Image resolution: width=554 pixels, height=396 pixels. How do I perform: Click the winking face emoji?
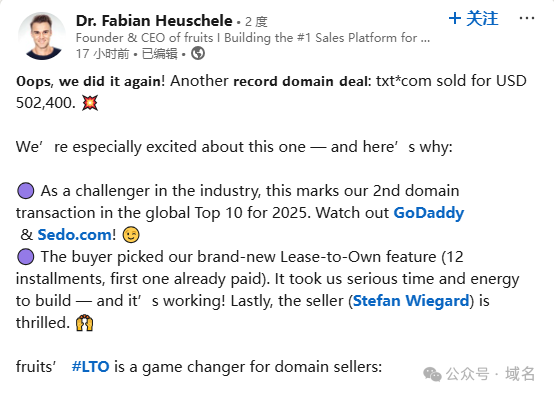131,235
